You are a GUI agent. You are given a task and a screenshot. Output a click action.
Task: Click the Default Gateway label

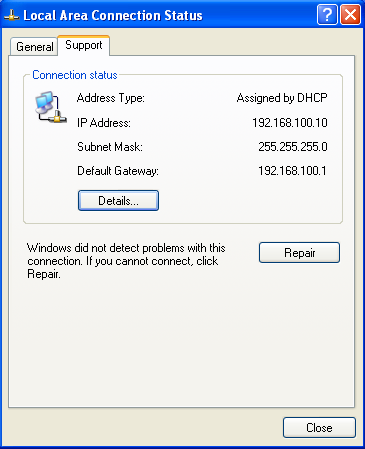(x=118, y=171)
